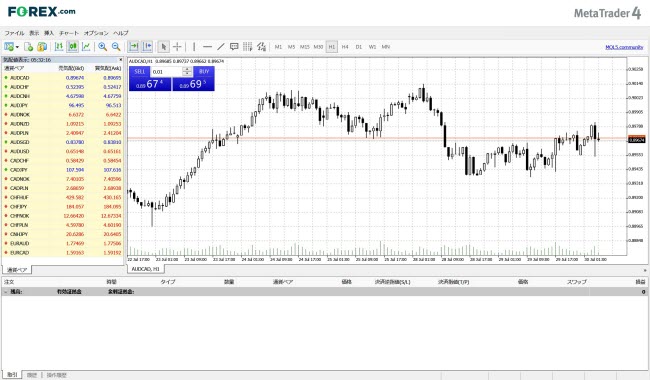Switch to the 取引 terminal tab
This screenshot has width=650, height=380.
pos(12,375)
